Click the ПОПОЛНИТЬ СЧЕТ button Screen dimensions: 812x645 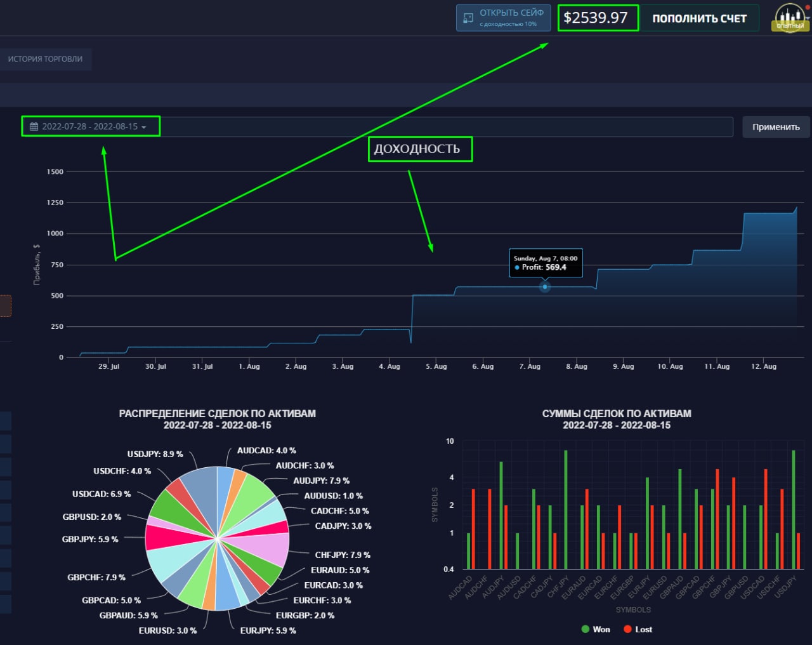coord(699,18)
